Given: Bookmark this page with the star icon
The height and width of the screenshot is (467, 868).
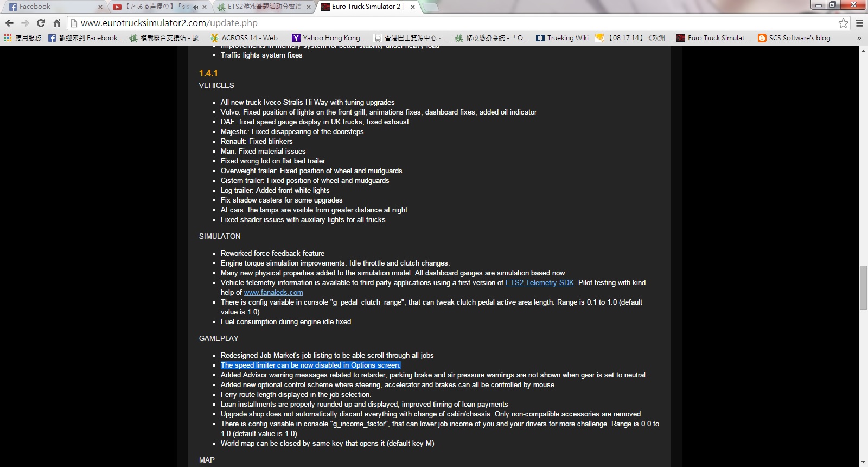Looking at the screenshot, I should pyautogui.click(x=843, y=23).
